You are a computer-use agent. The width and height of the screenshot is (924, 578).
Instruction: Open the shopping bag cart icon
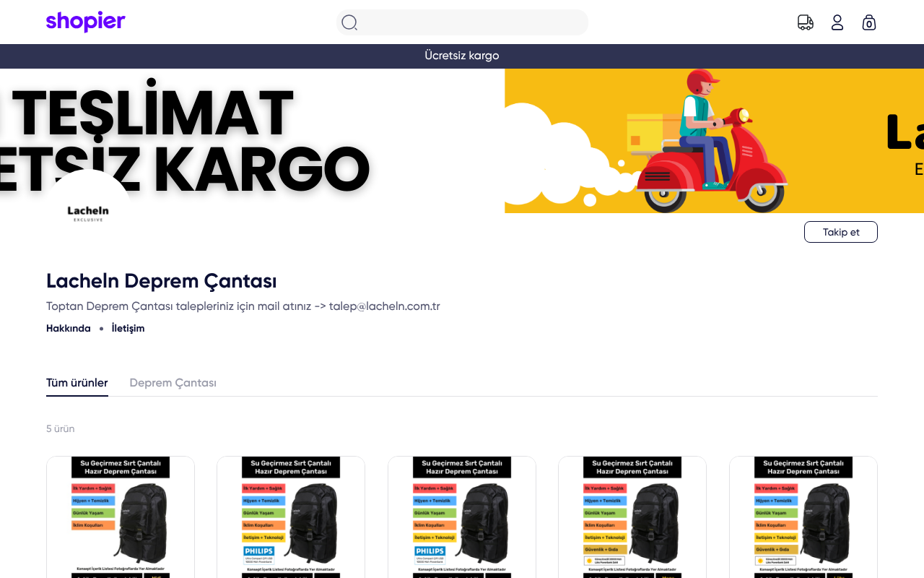click(x=869, y=22)
